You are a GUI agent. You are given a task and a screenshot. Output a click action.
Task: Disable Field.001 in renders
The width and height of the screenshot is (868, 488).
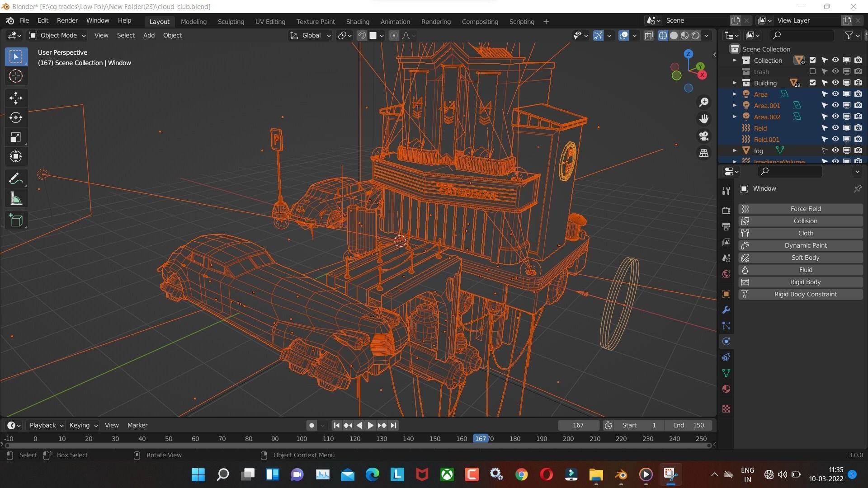858,139
